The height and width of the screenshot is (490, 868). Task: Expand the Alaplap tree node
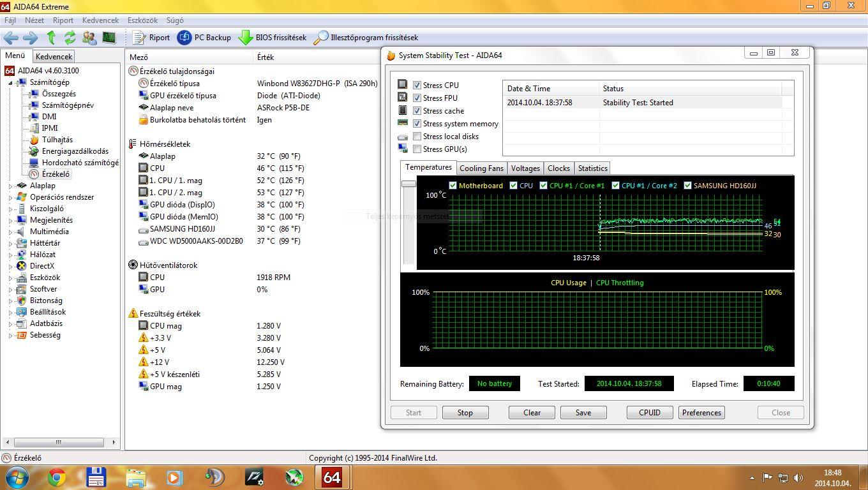click(x=11, y=186)
